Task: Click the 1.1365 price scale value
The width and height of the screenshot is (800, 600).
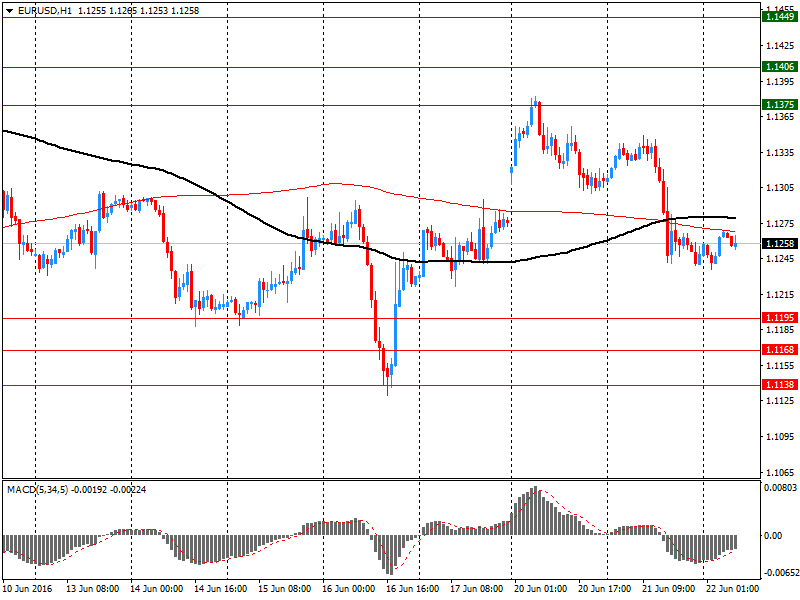Action: 780,117
